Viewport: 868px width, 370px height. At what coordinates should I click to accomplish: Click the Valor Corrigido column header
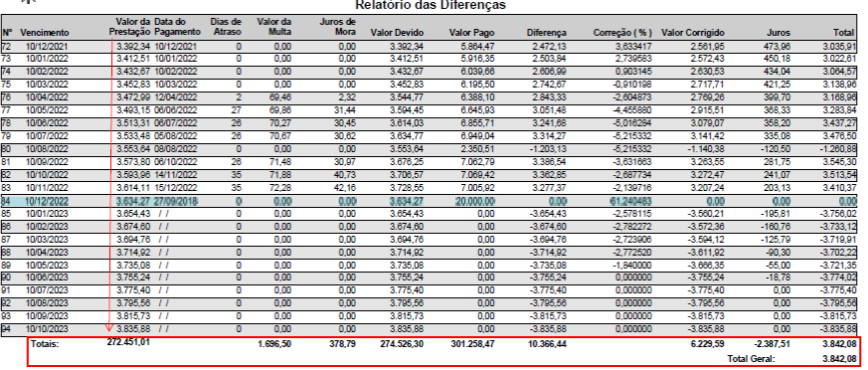693,33
